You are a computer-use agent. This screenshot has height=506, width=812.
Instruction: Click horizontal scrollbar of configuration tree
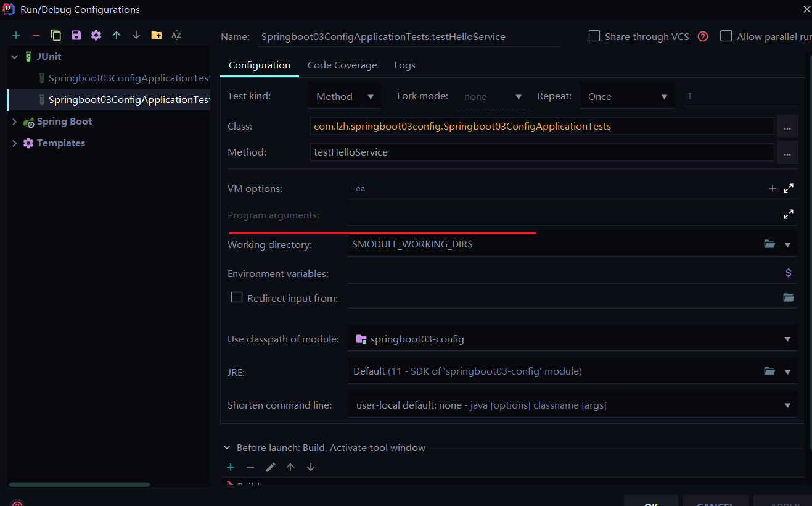click(79, 484)
